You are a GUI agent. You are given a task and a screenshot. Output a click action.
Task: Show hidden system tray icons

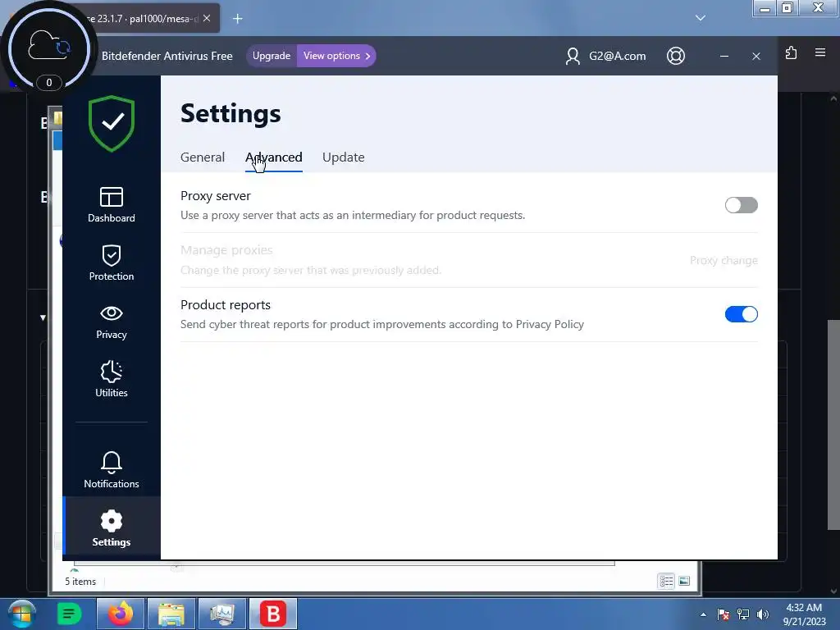703,614
